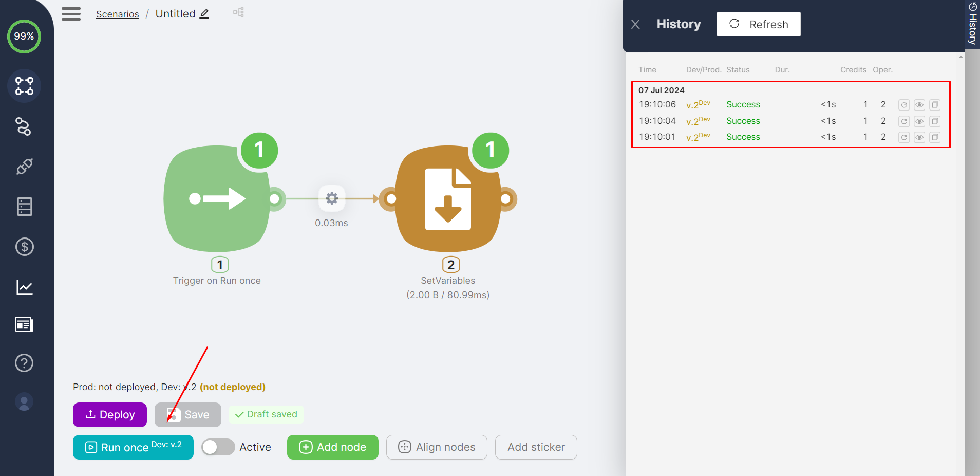Open the help question mark icon
The image size is (980, 476).
(24, 363)
